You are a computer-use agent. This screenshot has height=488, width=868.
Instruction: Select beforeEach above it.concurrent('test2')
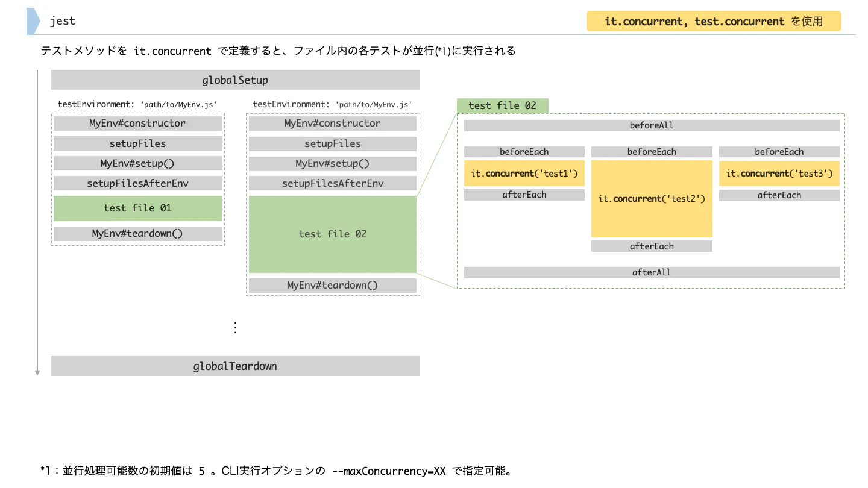[x=652, y=152]
